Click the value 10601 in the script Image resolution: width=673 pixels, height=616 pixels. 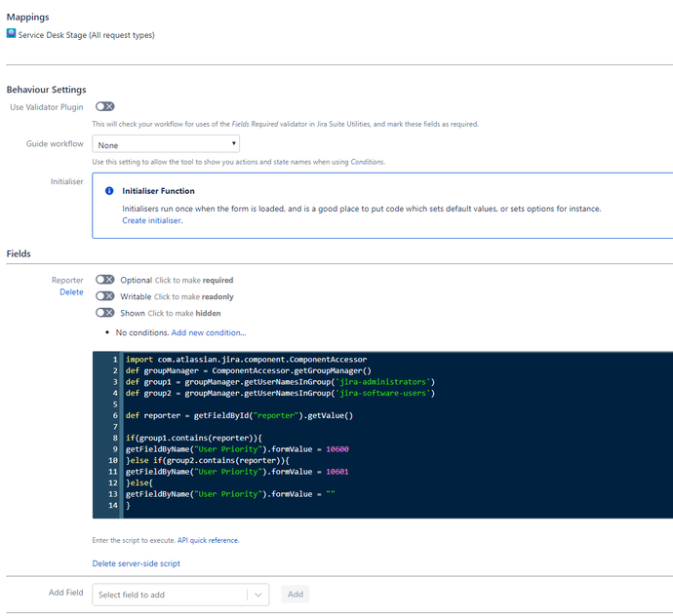tap(337, 472)
